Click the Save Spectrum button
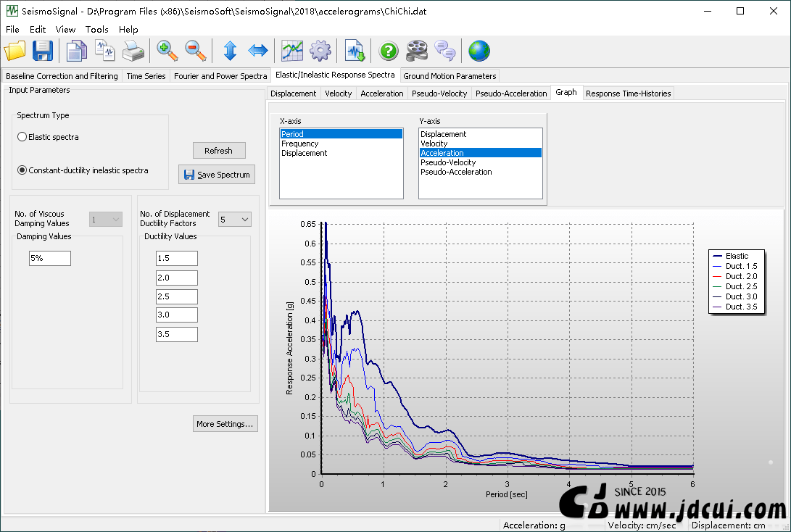Image resolution: width=791 pixels, height=532 pixels. click(217, 175)
